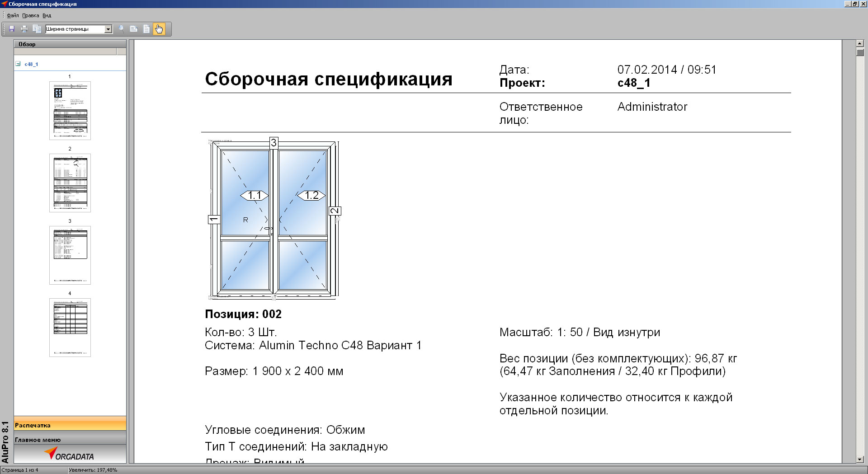
Task: Open the Ширина страницы zoom dropdown
Action: tap(108, 29)
